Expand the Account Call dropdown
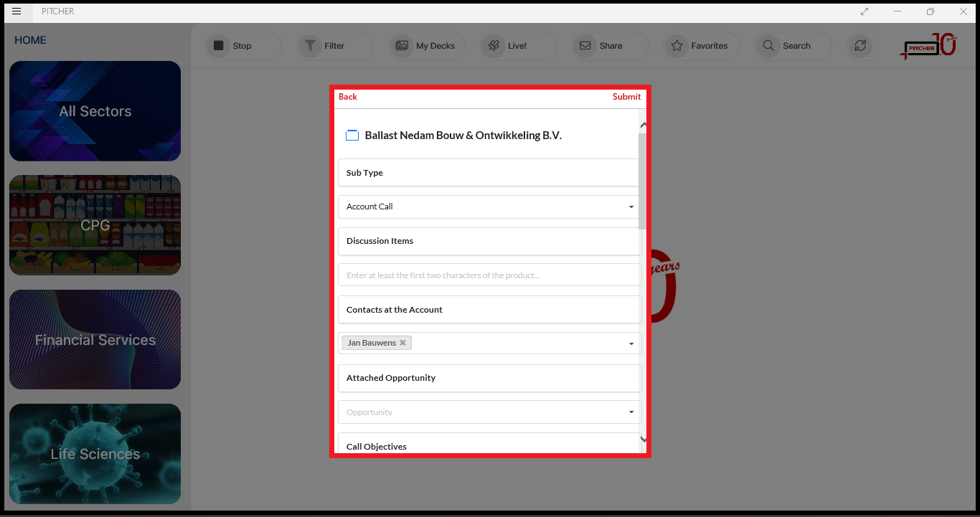Image resolution: width=980 pixels, height=517 pixels. pos(631,207)
